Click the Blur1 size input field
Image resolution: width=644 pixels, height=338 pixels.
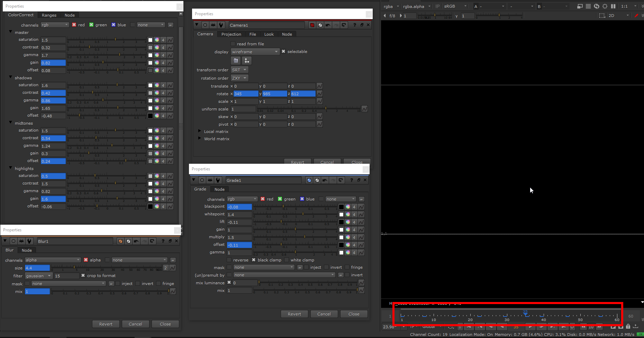tap(37, 268)
